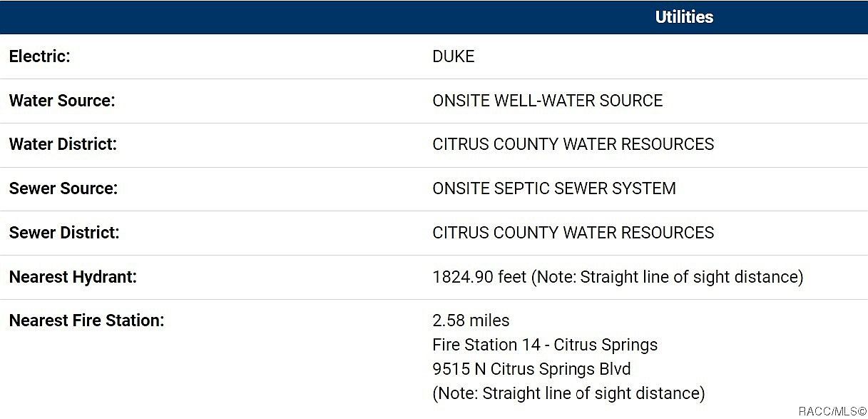Click ONSITE WELL-WATER SOURCE value
The height and width of the screenshot is (419, 868).
[548, 101]
